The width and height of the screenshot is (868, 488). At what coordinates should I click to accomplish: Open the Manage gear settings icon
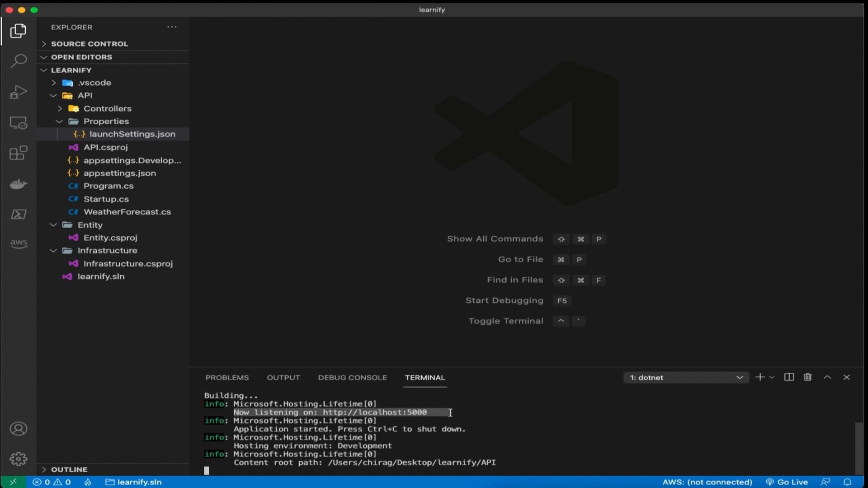point(18,459)
